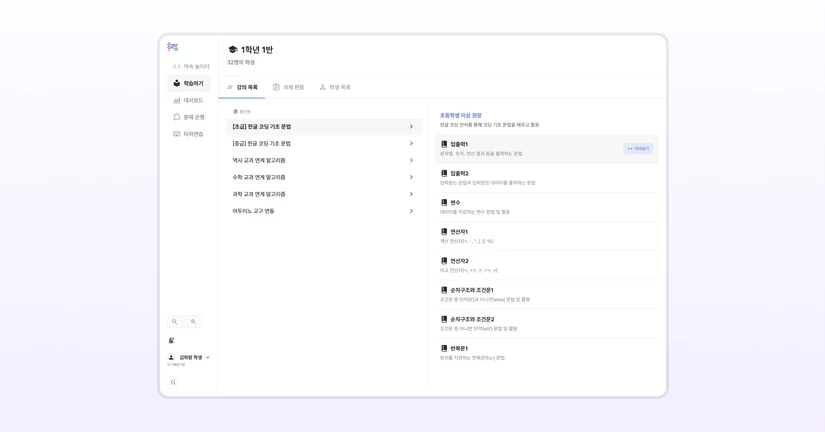Open notifications with the bell icon
The width and height of the screenshot is (825, 432).
[171, 340]
